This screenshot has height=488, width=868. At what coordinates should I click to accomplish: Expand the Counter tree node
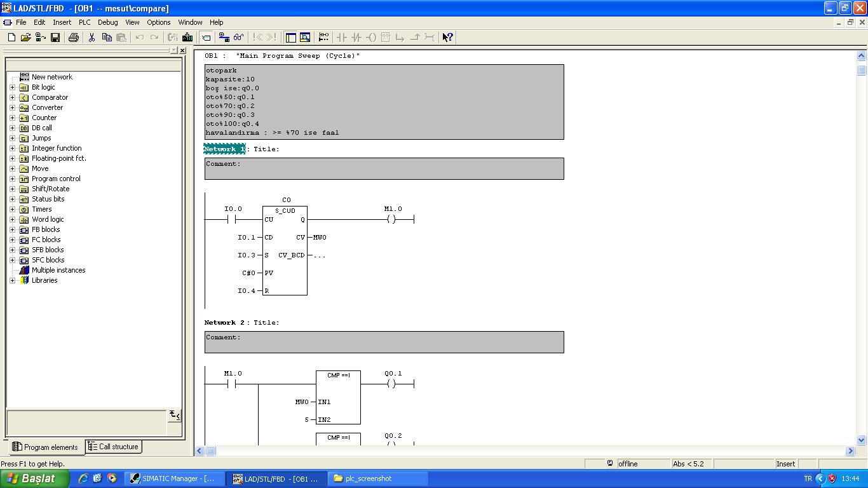click(12, 118)
